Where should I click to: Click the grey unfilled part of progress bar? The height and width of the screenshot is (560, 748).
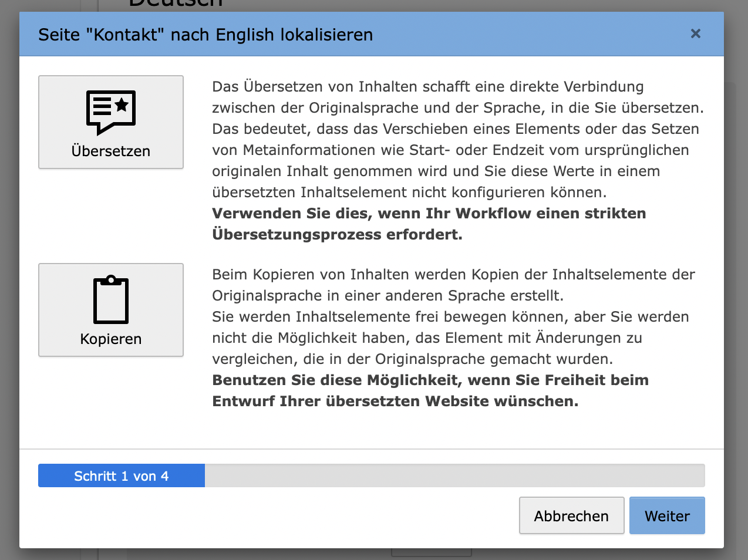click(x=454, y=476)
